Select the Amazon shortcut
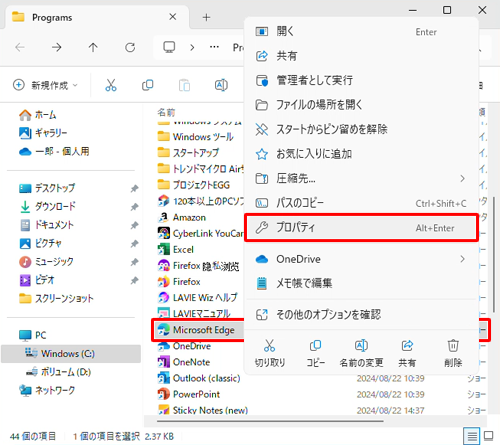 coord(182,218)
